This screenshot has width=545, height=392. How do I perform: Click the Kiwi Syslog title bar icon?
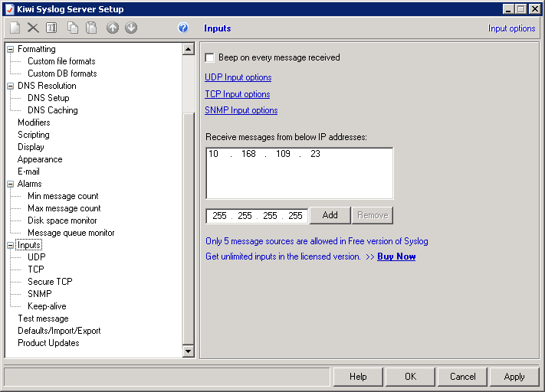pyautogui.click(x=10, y=9)
